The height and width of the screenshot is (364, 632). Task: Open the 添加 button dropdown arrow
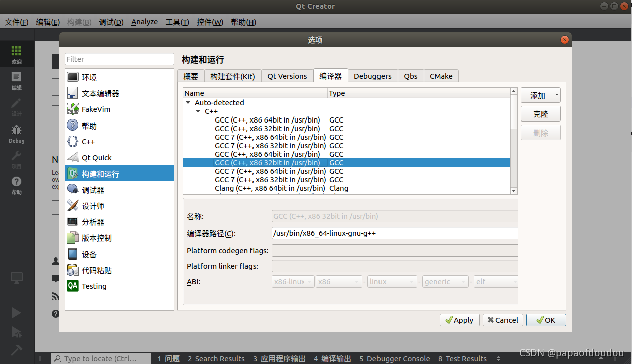[x=556, y=95]
